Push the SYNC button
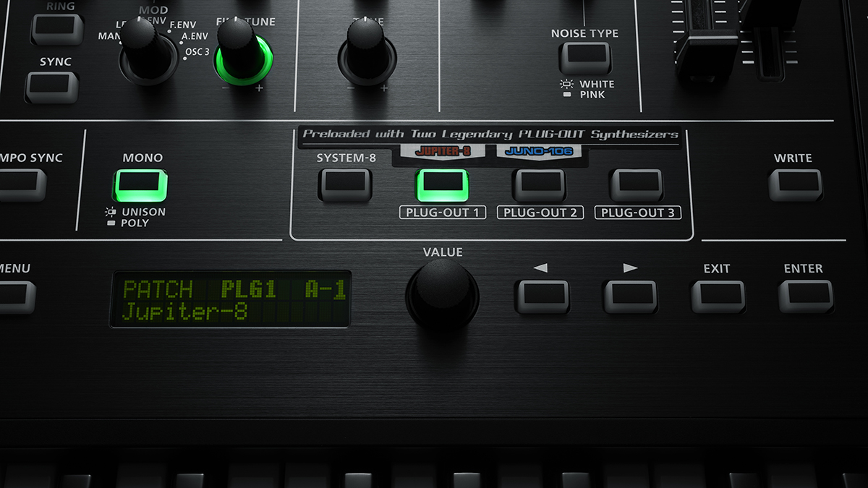868x488 pixels. 51,87
